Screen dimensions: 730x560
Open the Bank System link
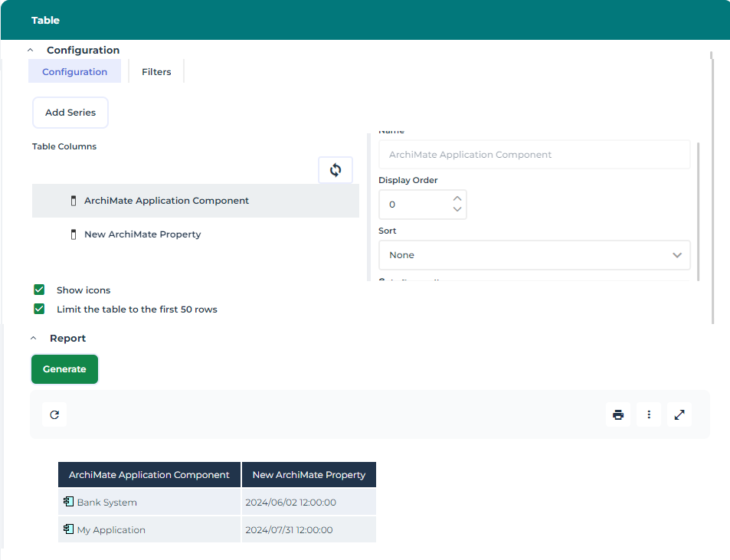point(107,503)
